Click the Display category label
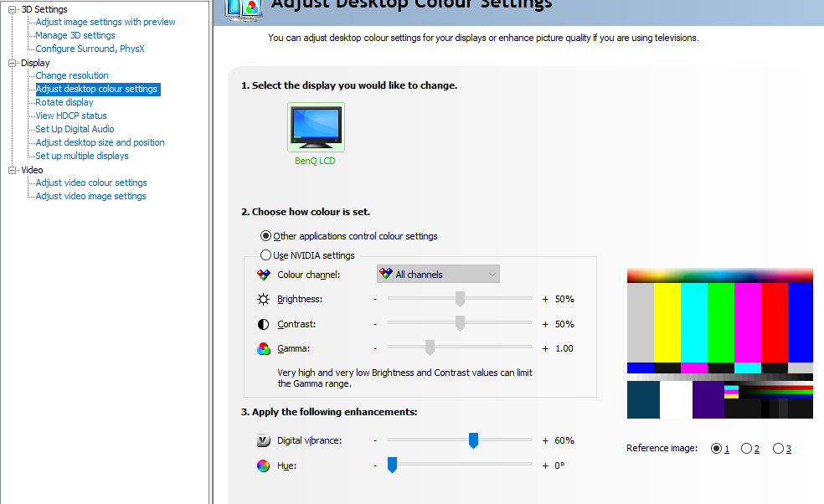The width and height of the screenshot is (824, 504). pos(35,63)
